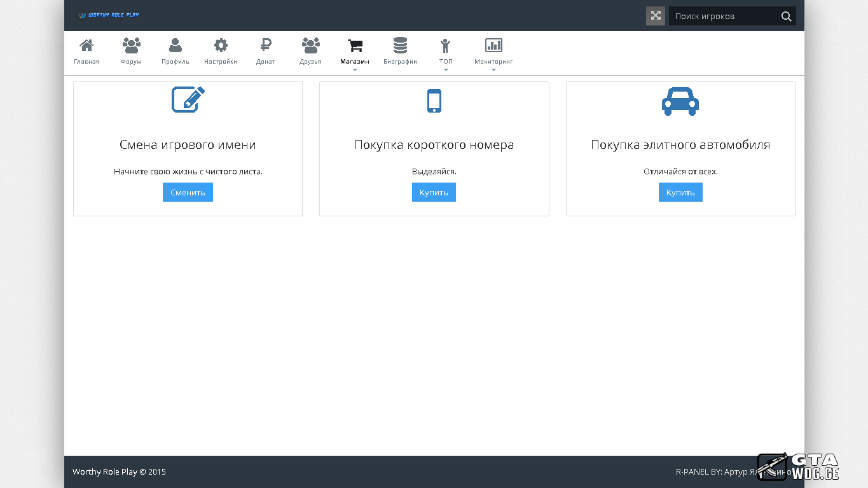
Task: Open the Форум group icon
Action: [131, 46]
